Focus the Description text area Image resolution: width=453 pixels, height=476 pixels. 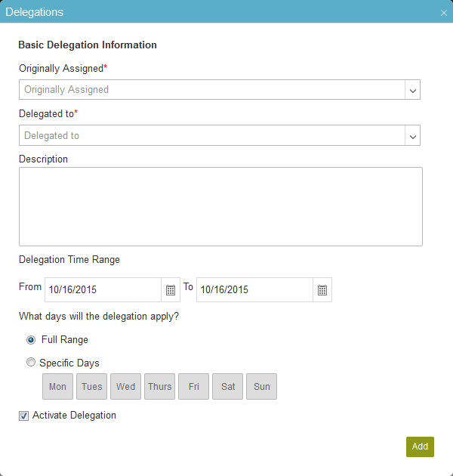(x=220, y=206)
